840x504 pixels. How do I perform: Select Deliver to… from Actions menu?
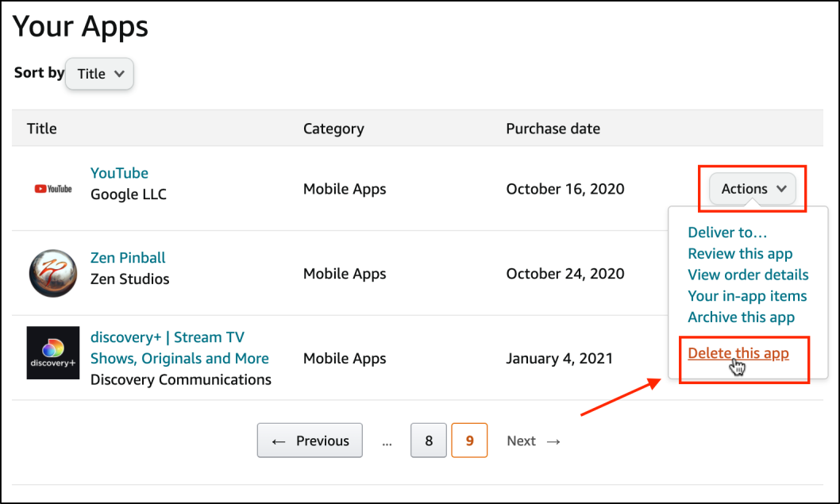tap(727, 233)
